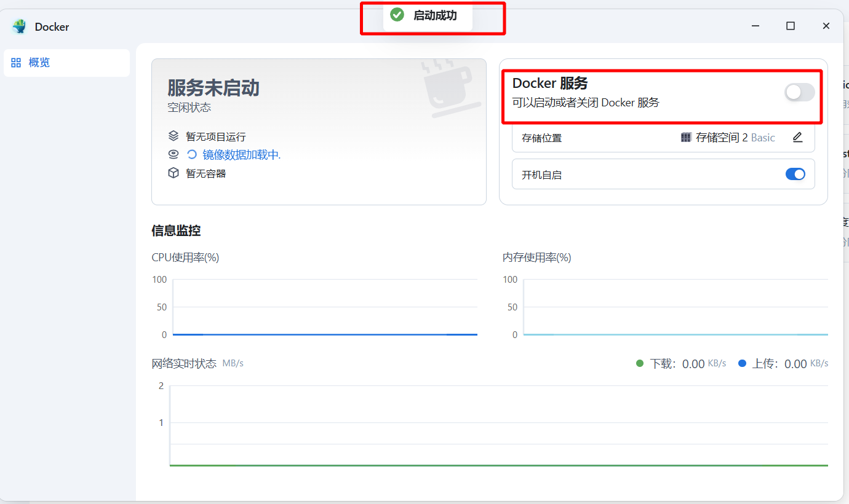The width and height of the screenshot is (849, 504).
Task: Click the 内存使用率(%) chart title
Action: (537, 258)
